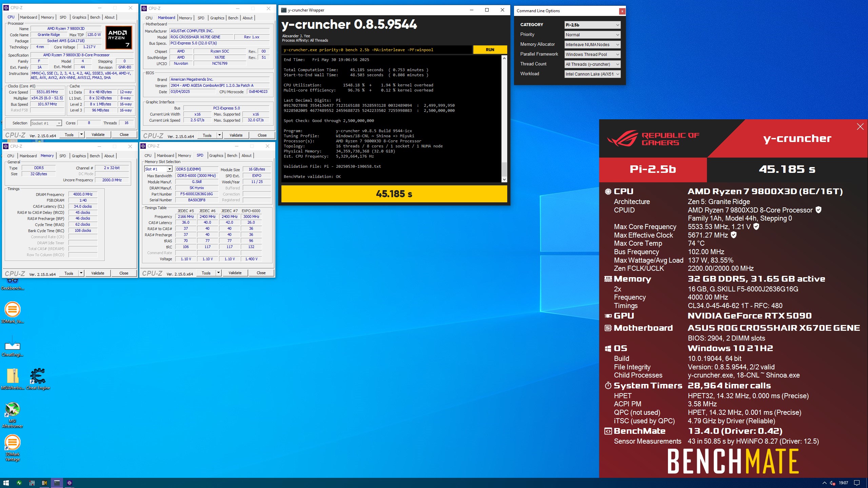Expand Tools arrow in the Memory CPU-Z window
868x488 pixels.
[x=81, y=273]
